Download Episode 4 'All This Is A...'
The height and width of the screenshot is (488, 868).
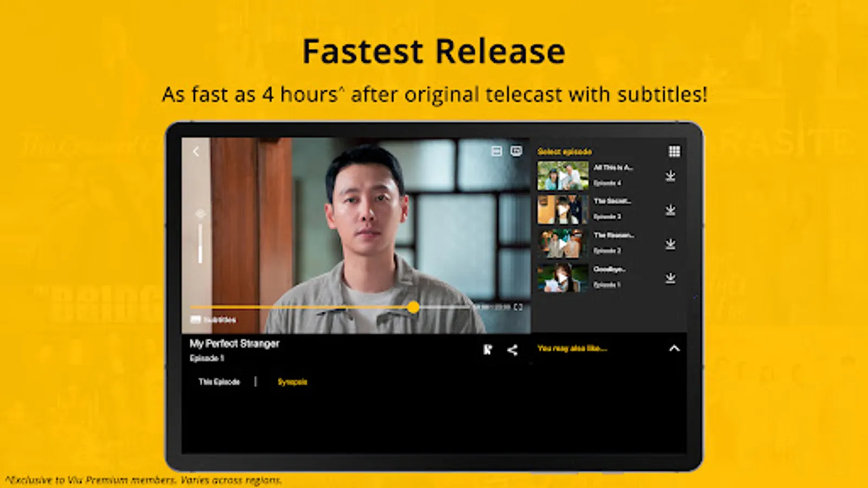(671, 176)
